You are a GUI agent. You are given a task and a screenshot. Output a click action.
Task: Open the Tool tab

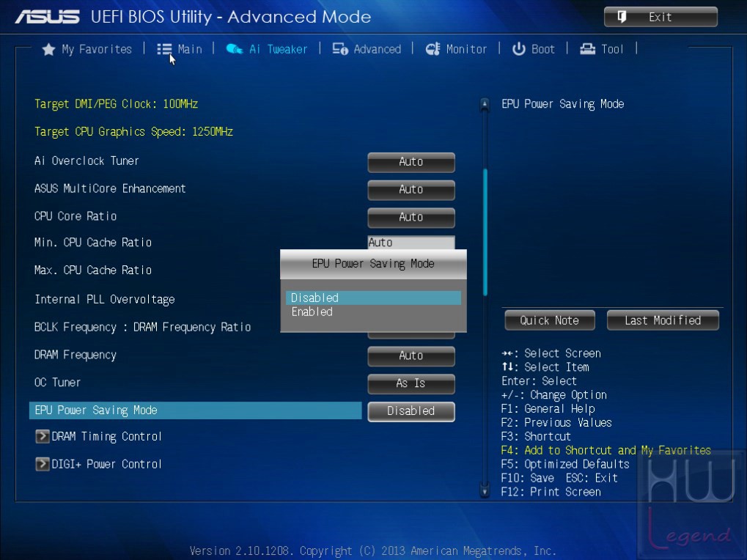[x=601, y=49]
